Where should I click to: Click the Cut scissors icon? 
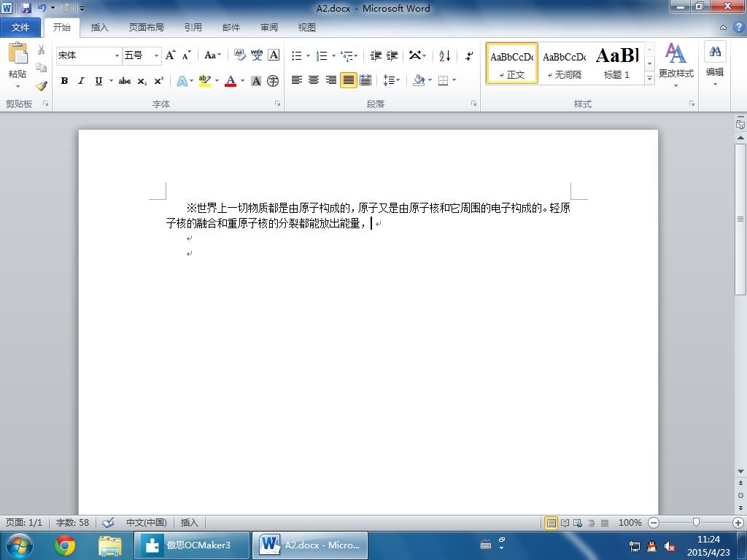(x=42, y=50)
